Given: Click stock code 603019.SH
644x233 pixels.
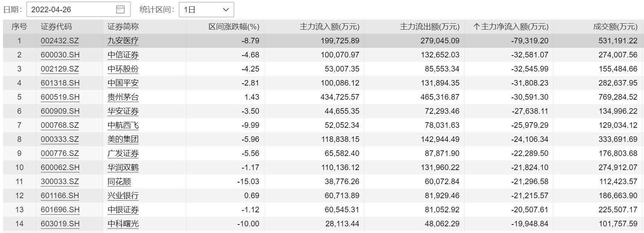Looking at the screenshot, I should [x=60, y=224].
